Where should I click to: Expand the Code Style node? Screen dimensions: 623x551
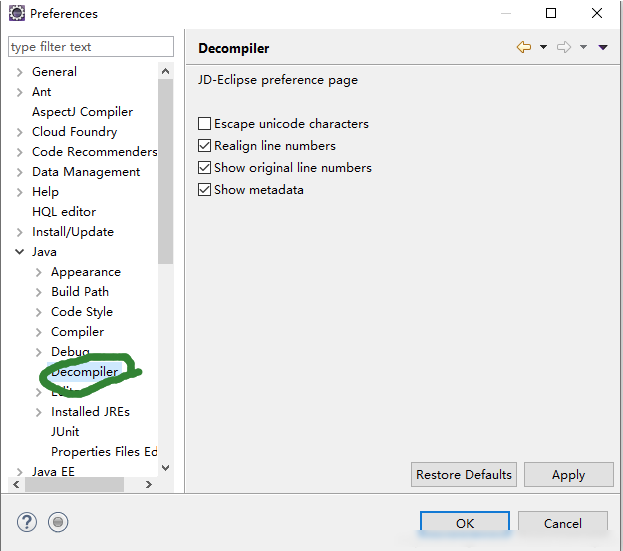pyautogui.click(x=38, y=312)
